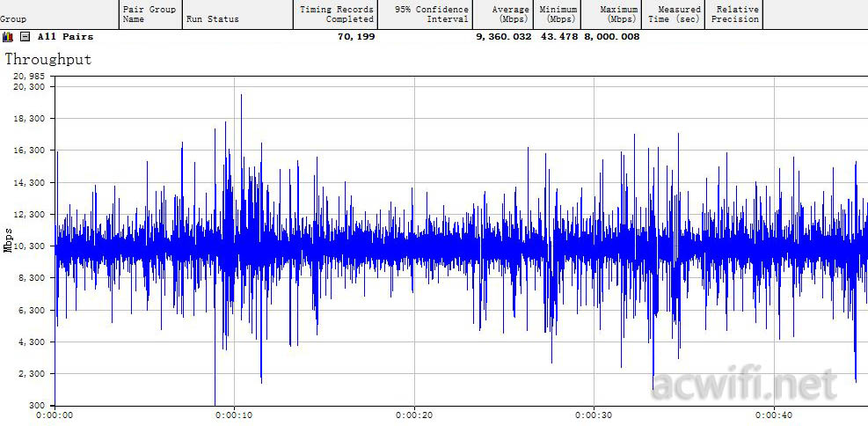The image size is (868, 426).
Task: Click the Group column header
Action: [x=59, y=14]
